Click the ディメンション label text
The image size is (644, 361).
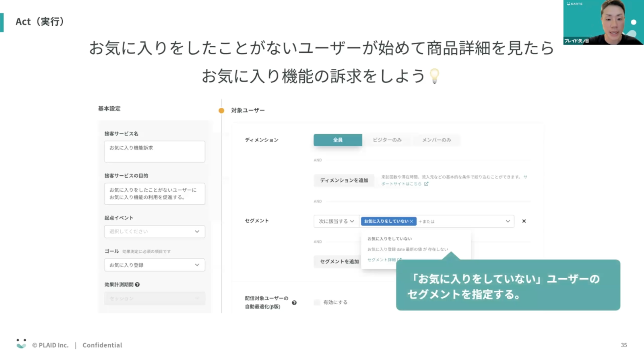tap(262, 140)
